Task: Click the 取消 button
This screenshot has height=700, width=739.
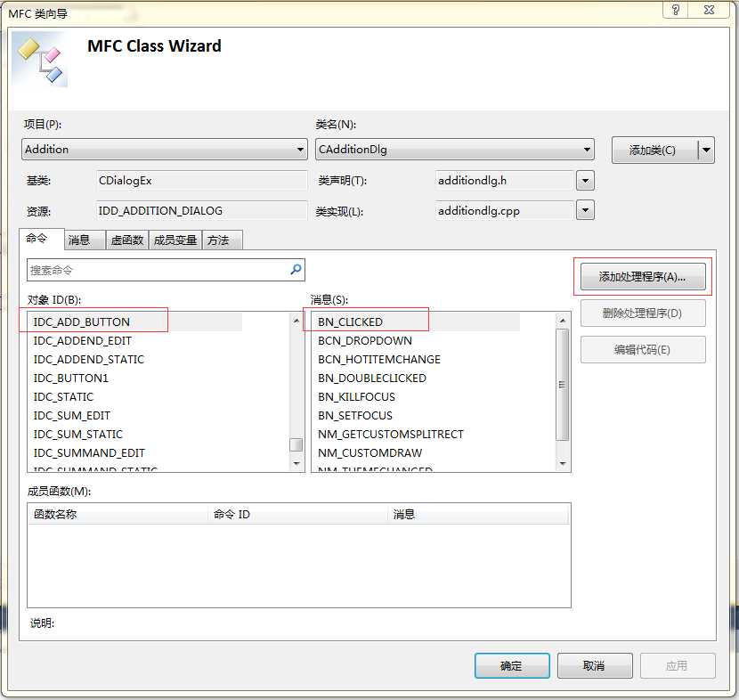Action: 595,665
